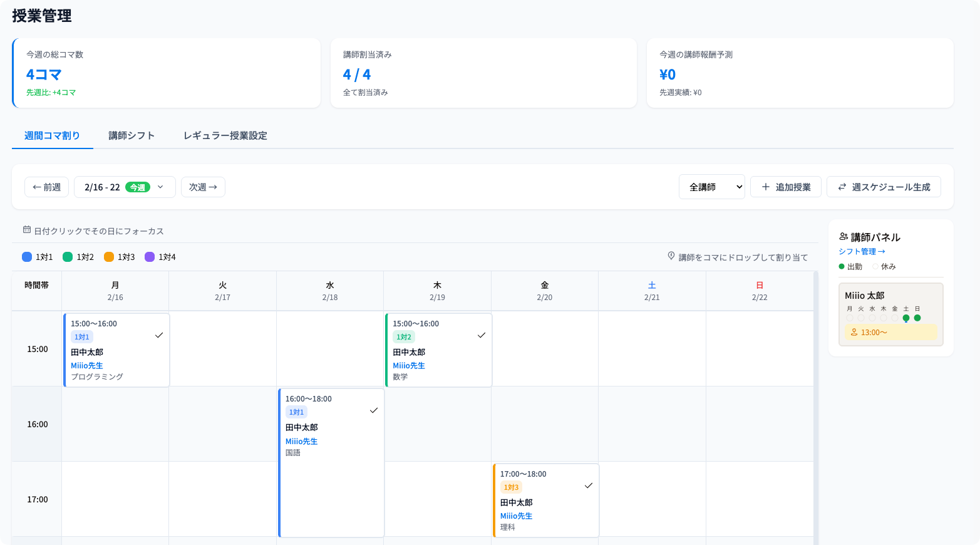The image size is (980, 545).
Task: Open the レギュラー授業設定 tab
Action: (x=225, y=135)
